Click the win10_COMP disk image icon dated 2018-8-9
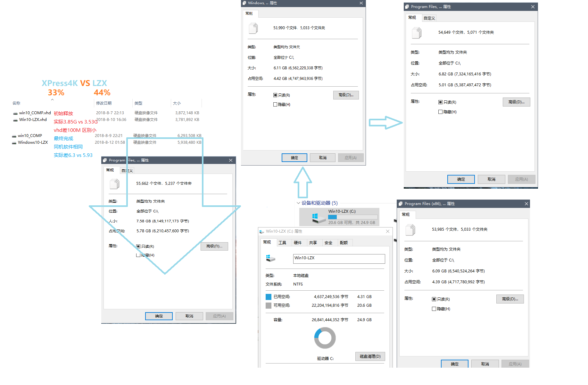Viewport: 588px width, 385px height. click(x=14, y=136)
